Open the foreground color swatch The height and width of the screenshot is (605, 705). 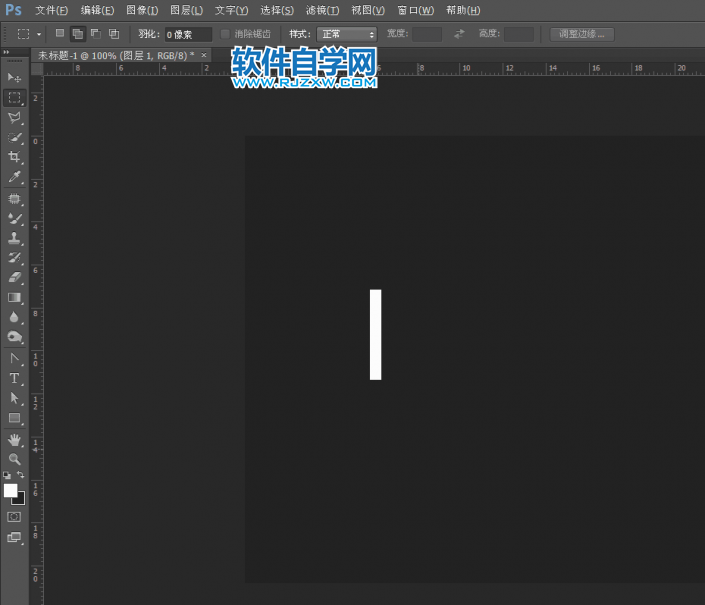pyautogui.click(x=10, y=490)
